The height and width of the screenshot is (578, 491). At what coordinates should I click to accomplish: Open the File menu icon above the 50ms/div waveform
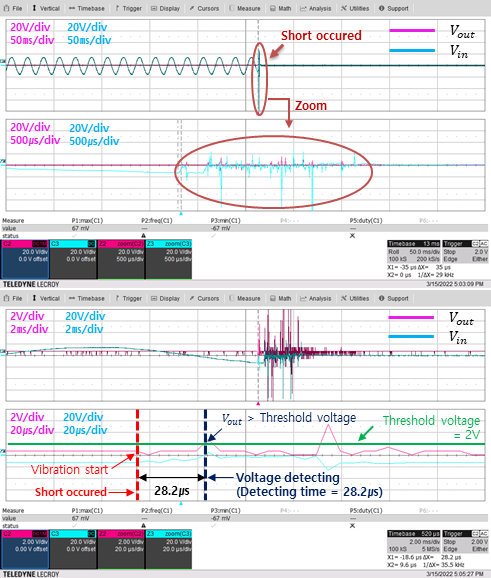click(6, 8)
